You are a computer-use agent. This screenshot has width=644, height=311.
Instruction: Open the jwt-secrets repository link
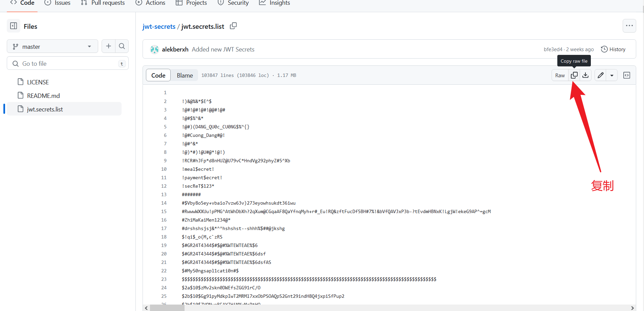point(159,26)
